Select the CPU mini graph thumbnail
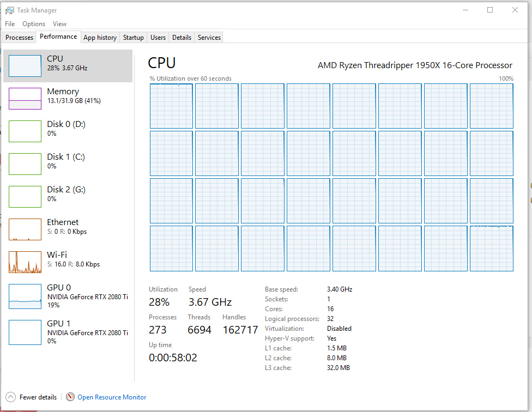The width and height of the screenshot is (532, 412). coord(25,66)
